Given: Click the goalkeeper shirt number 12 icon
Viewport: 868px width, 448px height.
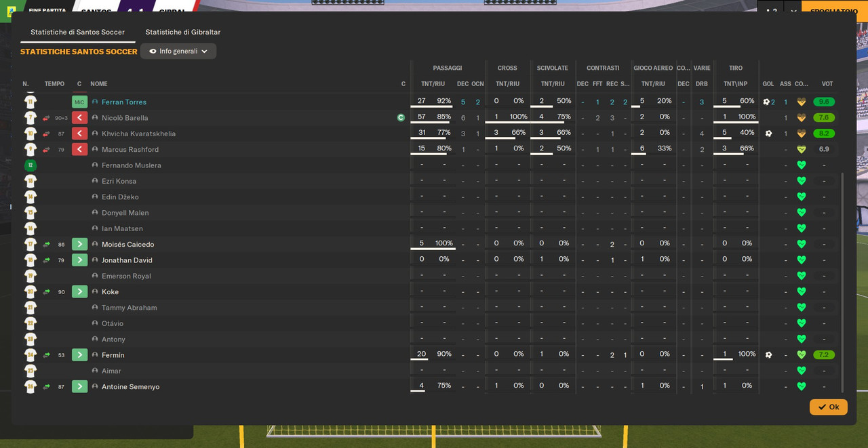Looking at the screenshot, I should [31, 165].
